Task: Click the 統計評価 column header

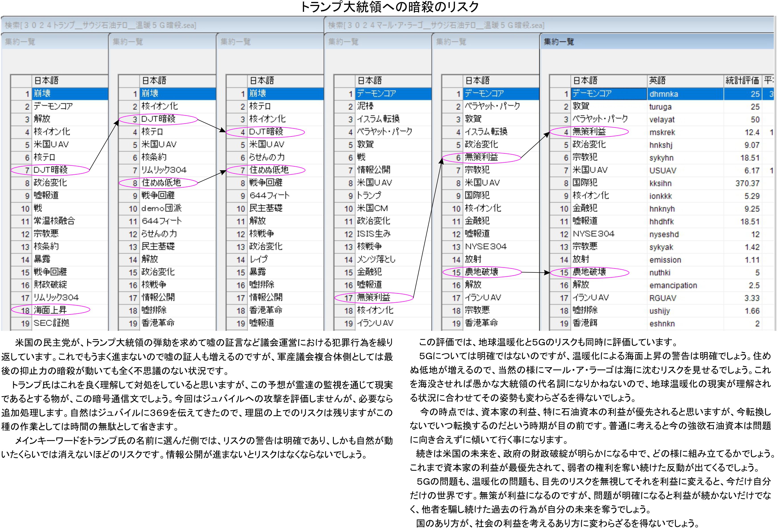Action: tap(742, 80)
